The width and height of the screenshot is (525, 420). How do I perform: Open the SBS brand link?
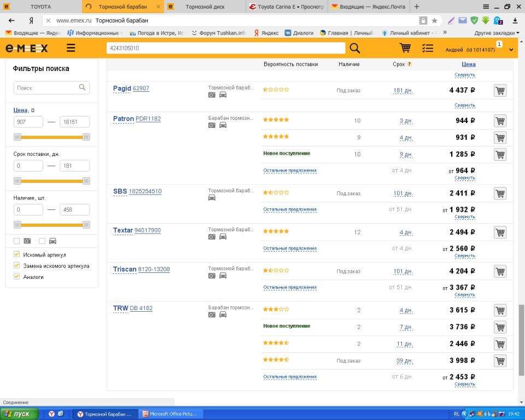120,191
